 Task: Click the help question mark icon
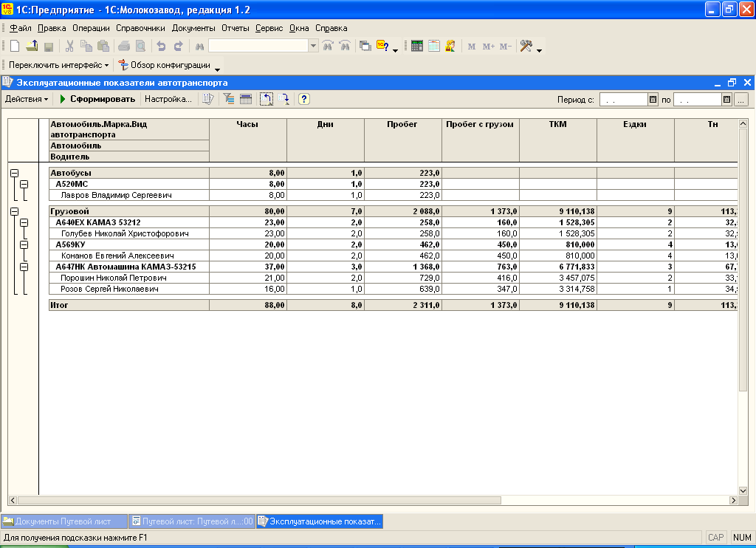[x=303, y=99]
